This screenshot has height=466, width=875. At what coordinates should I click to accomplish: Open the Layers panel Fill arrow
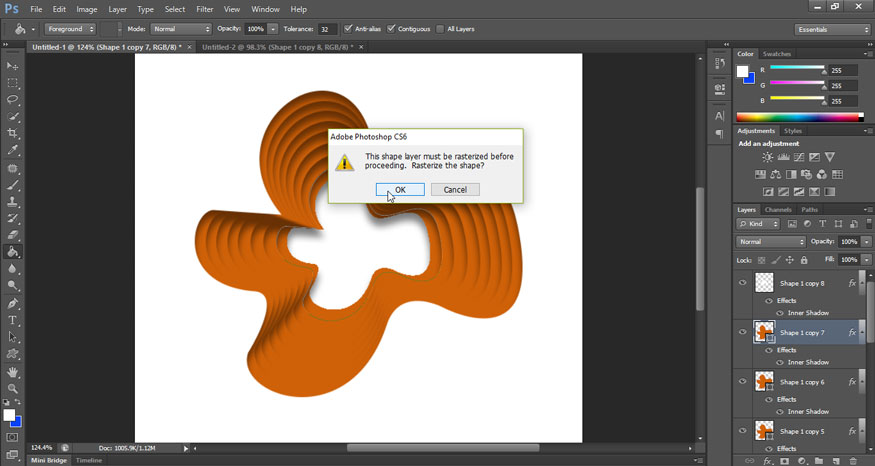pyautogui.click(x=867, y=260)
